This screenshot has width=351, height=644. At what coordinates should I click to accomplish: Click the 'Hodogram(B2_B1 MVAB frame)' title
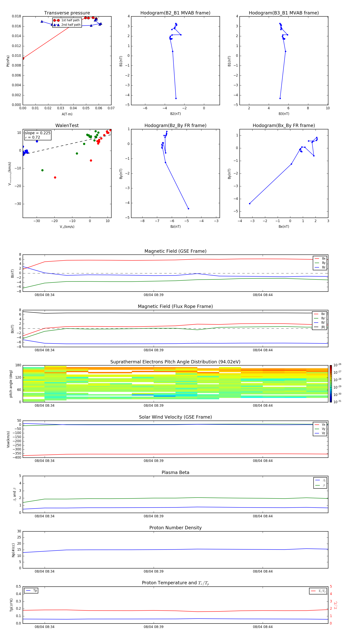175,13
